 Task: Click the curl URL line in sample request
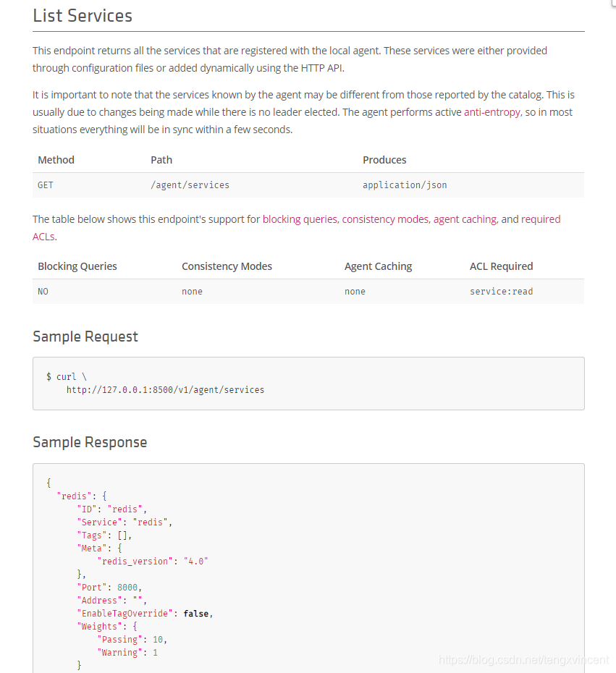click(165, 390)
